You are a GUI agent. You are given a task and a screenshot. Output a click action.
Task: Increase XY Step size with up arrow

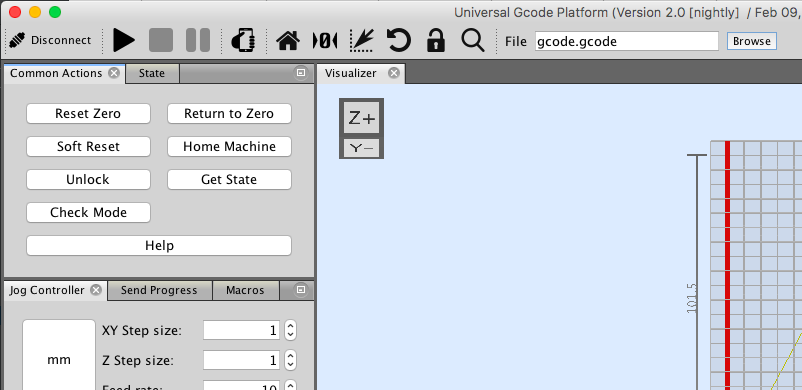click(290, 326)
